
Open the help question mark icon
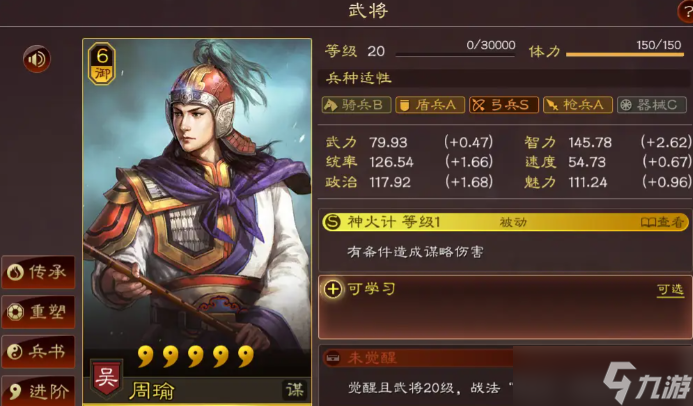pos(685,11)
